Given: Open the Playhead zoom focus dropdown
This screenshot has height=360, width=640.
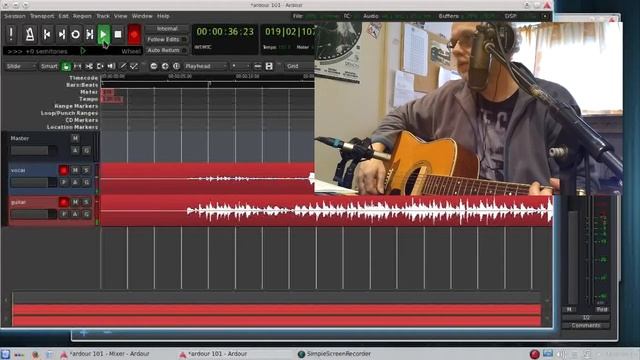Looking at the screenshot, I should tap(205, 66).
